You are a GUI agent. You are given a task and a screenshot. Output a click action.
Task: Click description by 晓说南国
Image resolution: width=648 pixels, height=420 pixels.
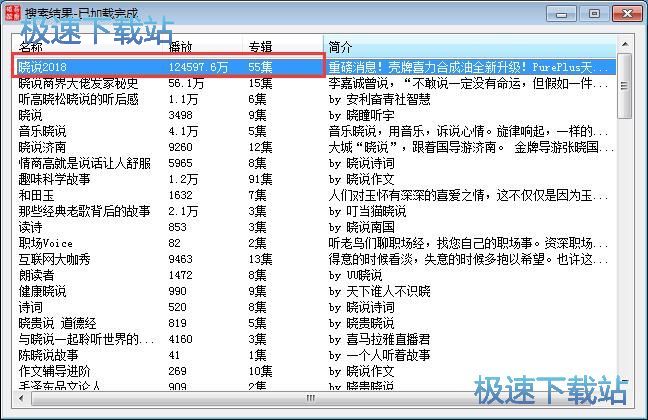362,227
